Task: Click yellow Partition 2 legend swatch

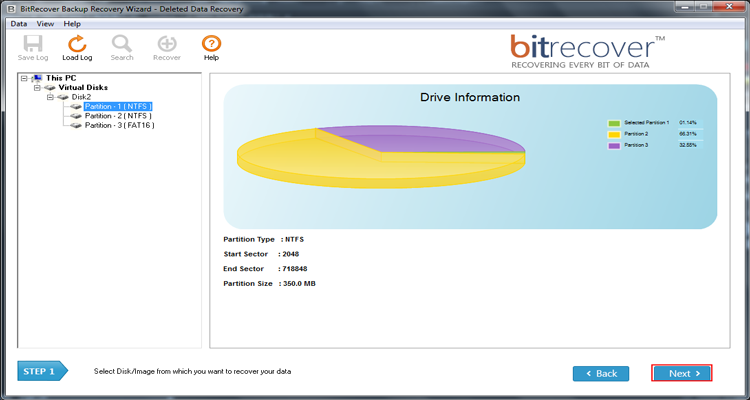Action: (x=614, y=134)
